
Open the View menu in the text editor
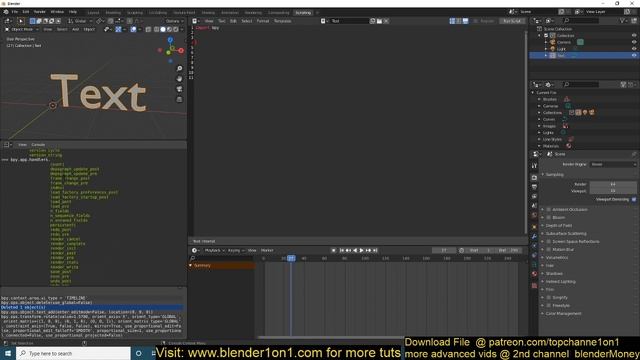[x=209, y=21]
